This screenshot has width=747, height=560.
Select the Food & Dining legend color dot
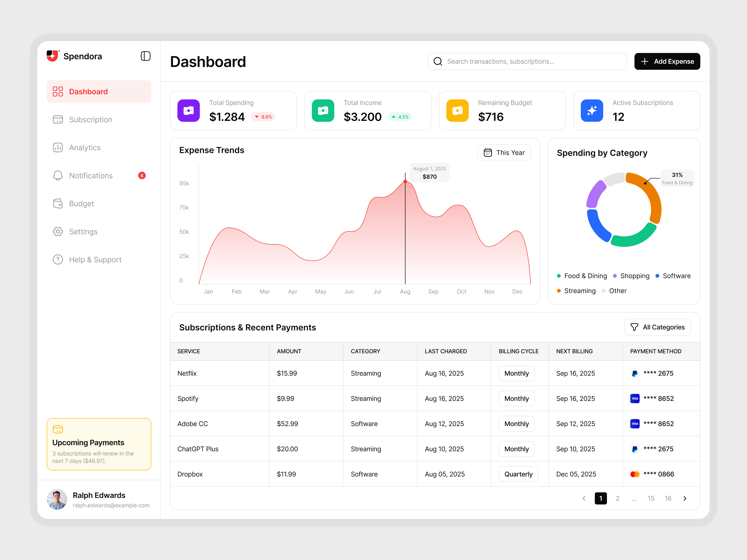559,276
